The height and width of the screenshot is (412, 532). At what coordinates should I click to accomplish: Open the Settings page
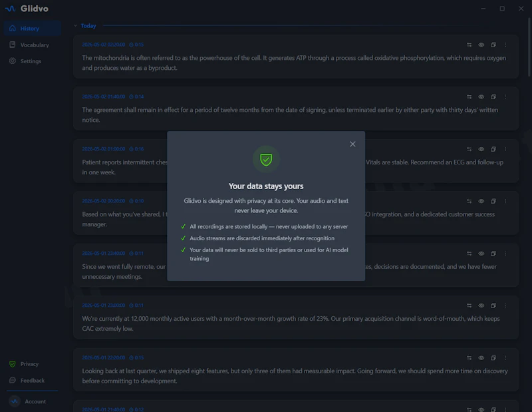coord(33,61)
